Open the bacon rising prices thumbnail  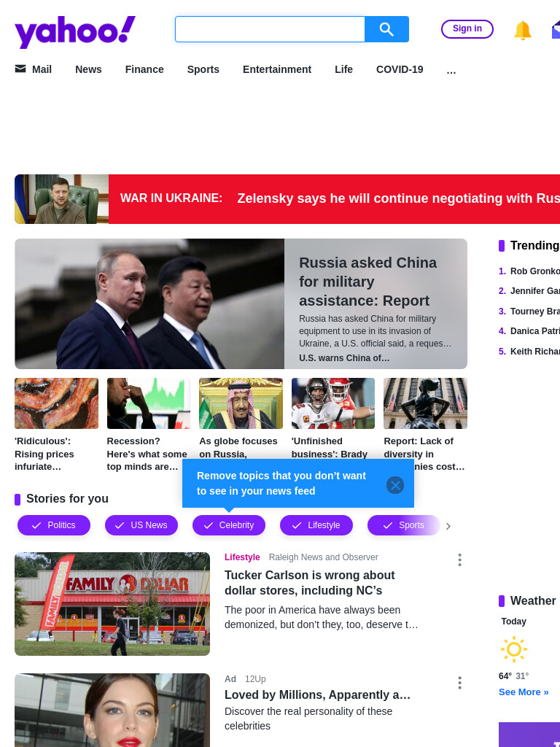click(56, 403)
